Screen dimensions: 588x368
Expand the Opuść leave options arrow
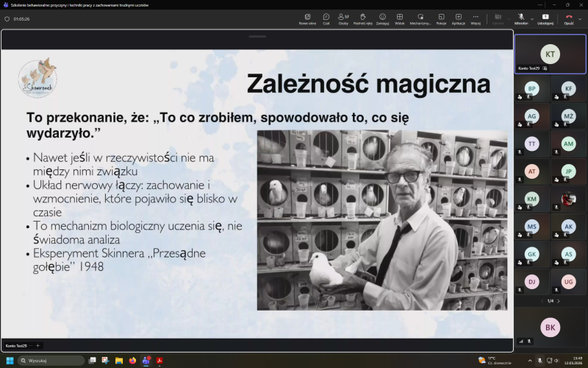coord(580,18)
